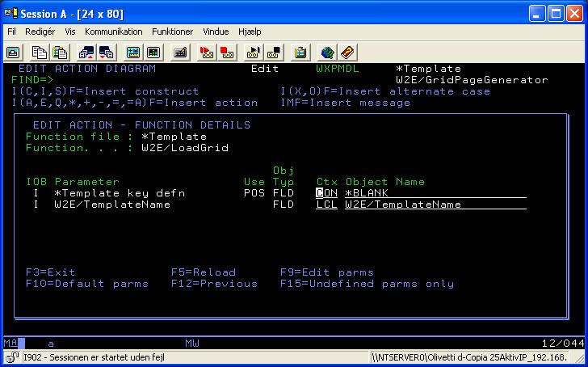Click the Send file to host icon
The width and height of the screenshot is (588, 367).
point(86,53)
